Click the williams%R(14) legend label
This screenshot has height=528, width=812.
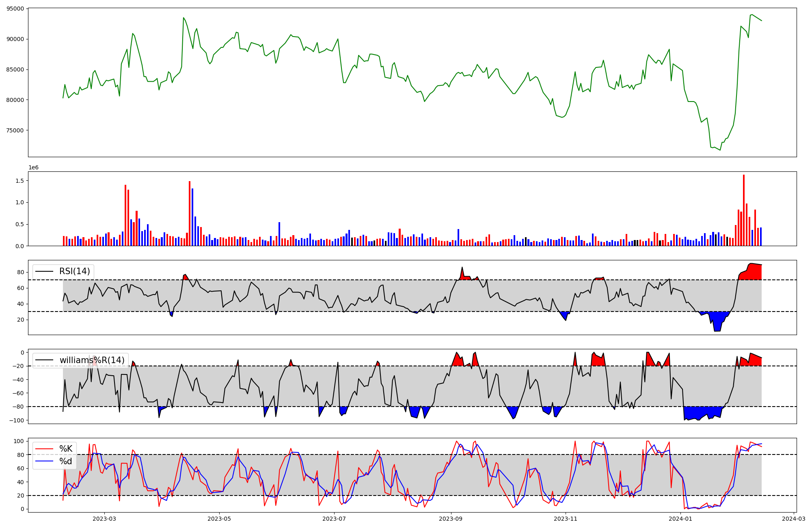click(92, 360)
